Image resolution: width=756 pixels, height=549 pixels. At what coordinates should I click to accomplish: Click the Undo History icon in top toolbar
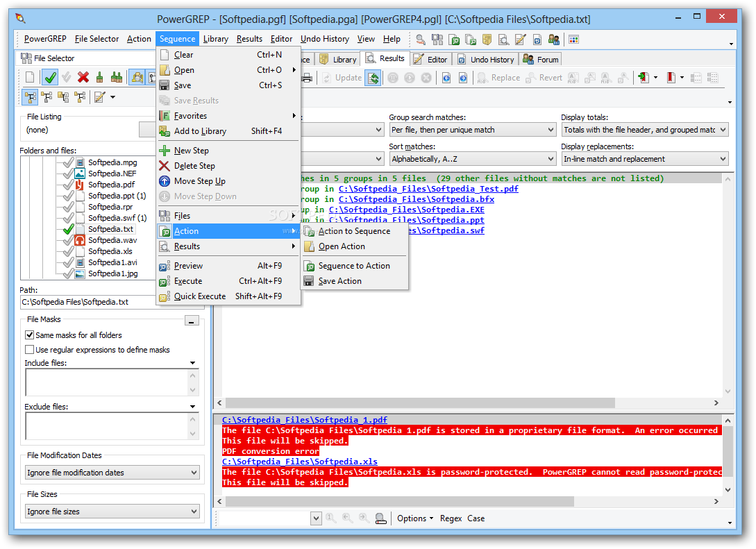(537, 40)
